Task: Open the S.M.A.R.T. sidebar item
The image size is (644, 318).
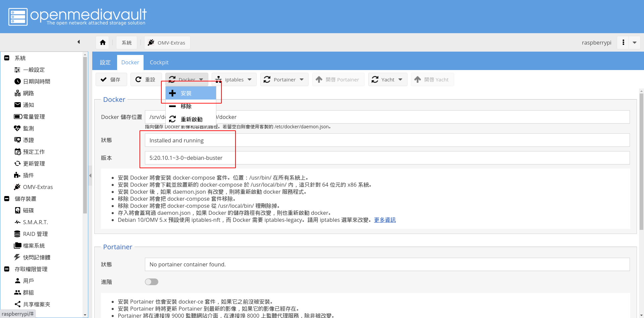Action: click(x=35, y=222)
